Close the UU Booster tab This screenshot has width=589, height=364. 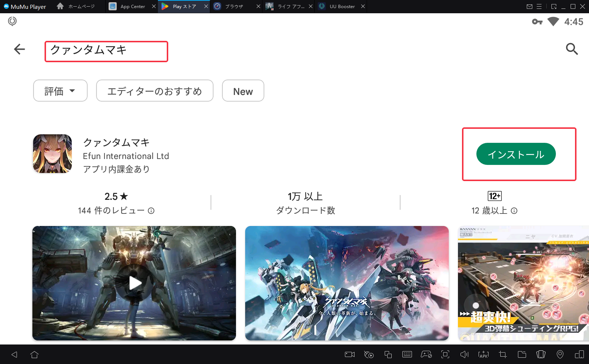point(363,6)
